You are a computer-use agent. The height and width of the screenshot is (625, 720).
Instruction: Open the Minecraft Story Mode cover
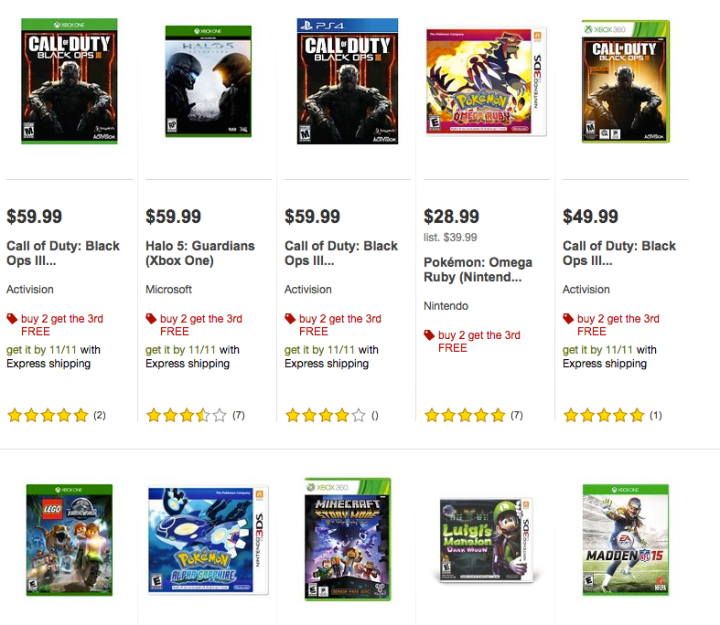coord(348,539)
